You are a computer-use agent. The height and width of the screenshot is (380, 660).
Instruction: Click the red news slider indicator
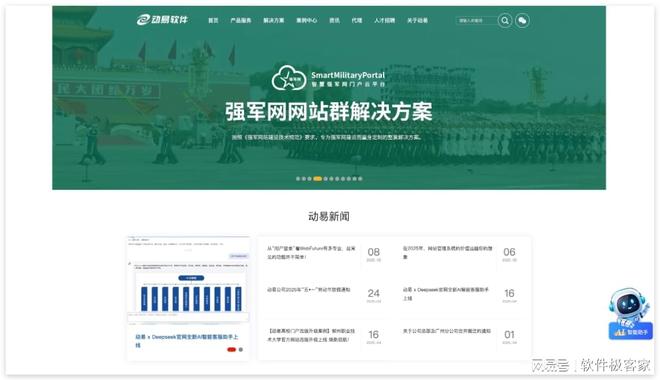click(231, 349)
